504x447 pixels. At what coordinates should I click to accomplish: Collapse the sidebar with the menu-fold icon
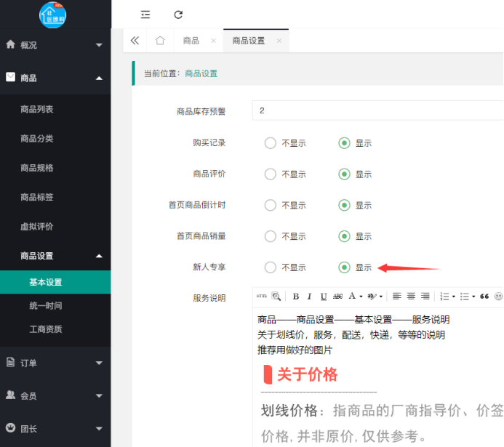pyautogui.click(x=145, y=15)
